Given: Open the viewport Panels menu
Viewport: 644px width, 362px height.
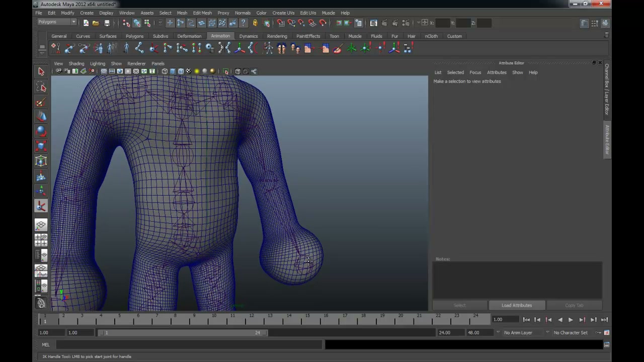Looking at the screenshot, I should click(x=158, y=64).
